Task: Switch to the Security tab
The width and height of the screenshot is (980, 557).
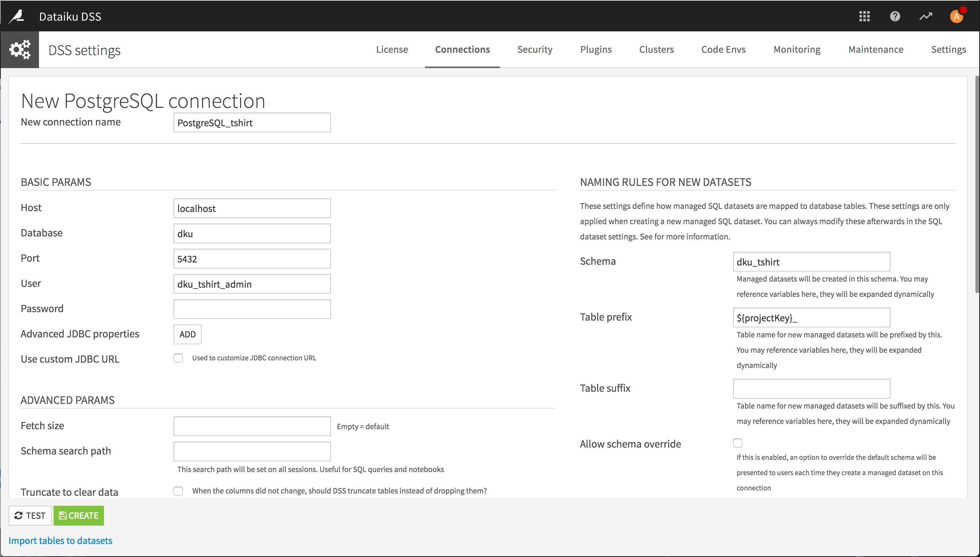Action: tap(535, 49)
